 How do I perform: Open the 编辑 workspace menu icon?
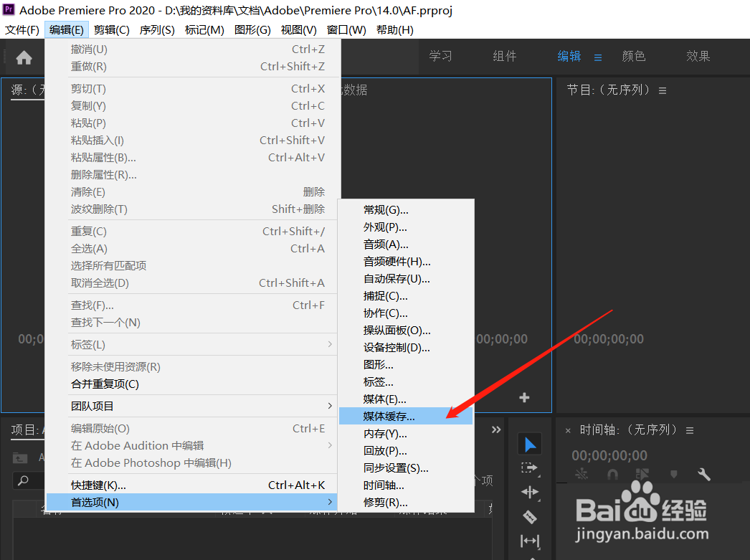click(598, 57)
